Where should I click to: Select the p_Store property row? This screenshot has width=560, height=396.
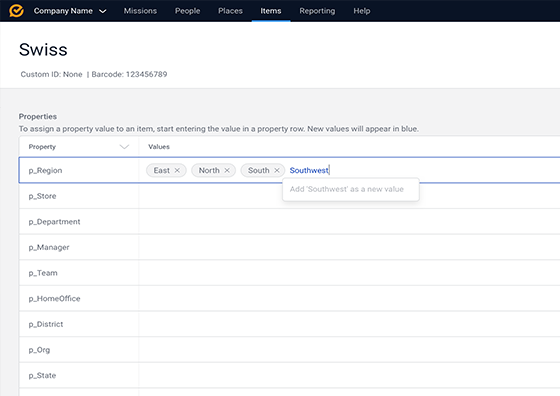coord(289,196)
